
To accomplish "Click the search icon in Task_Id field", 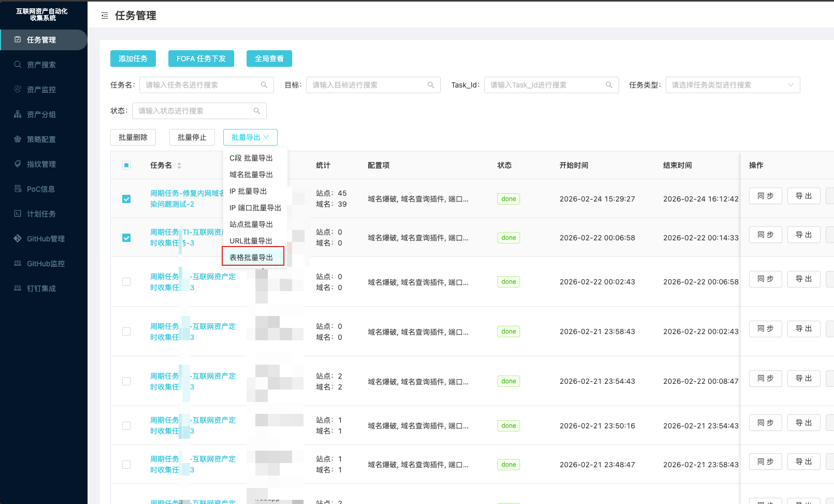I will [609, 85].
